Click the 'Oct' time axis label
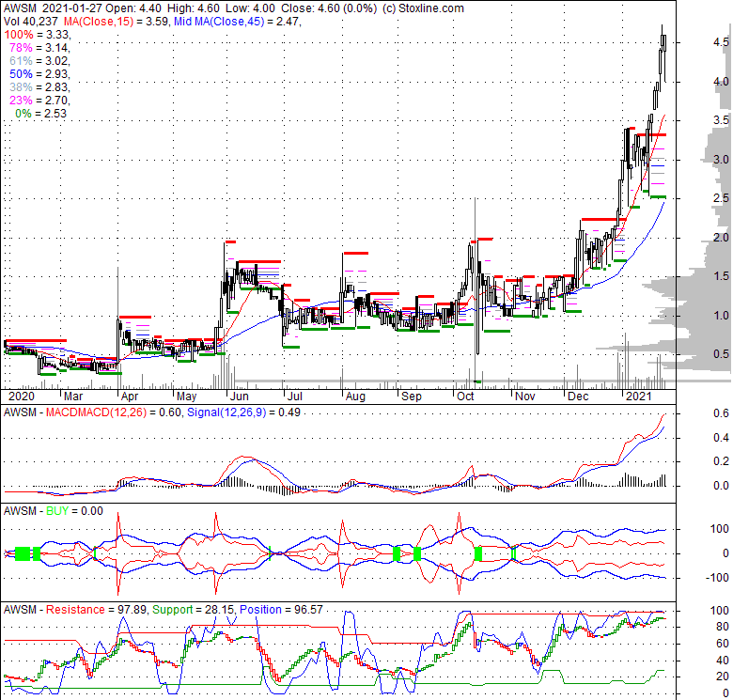The height and width of the screenshot is (700, 733). click(x=465, y=397)
